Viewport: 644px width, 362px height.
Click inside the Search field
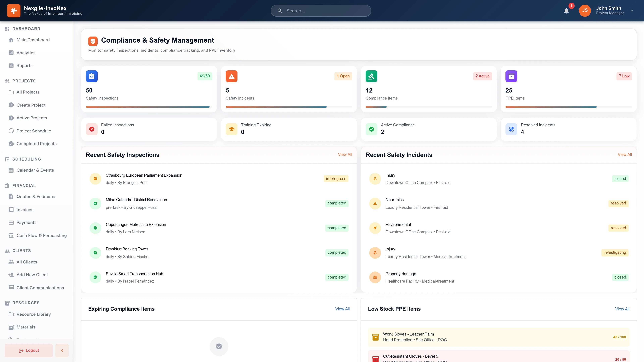321,11
